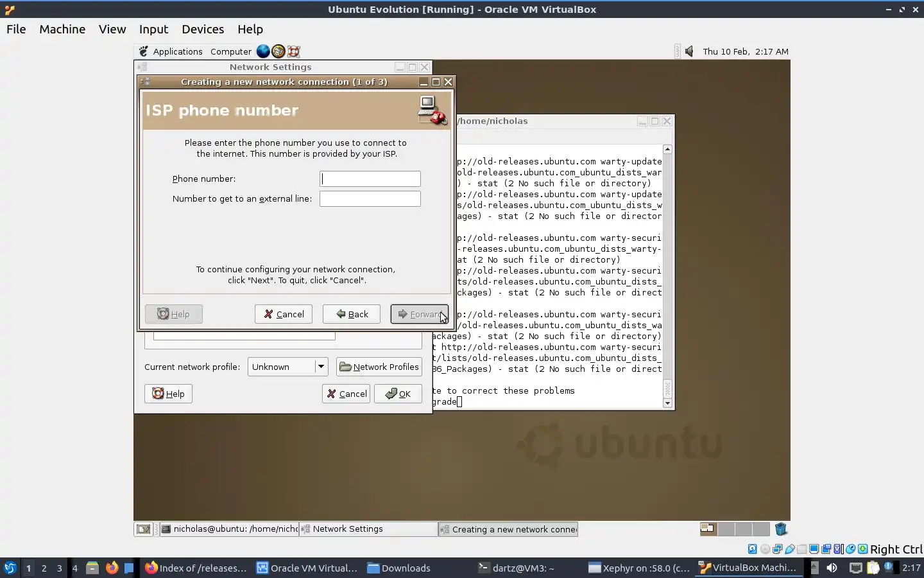The width and height of the screenshot is (924, 578).
Task: Click the wizard Help button
Action: click(x=174, y=314)
